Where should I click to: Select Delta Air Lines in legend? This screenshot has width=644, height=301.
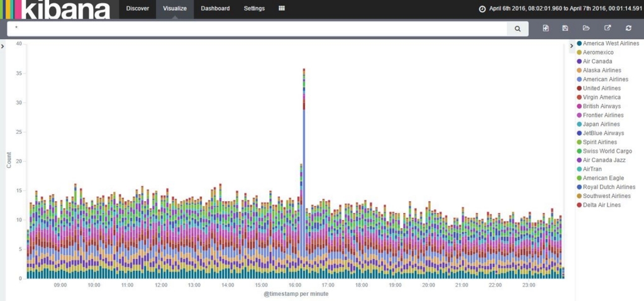602,205
